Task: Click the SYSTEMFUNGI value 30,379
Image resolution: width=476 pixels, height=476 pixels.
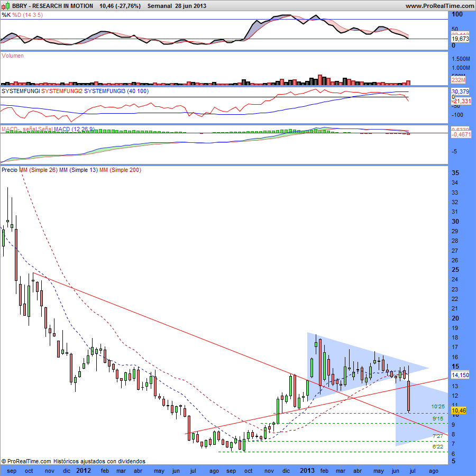Action: click(x=460, y=91)
